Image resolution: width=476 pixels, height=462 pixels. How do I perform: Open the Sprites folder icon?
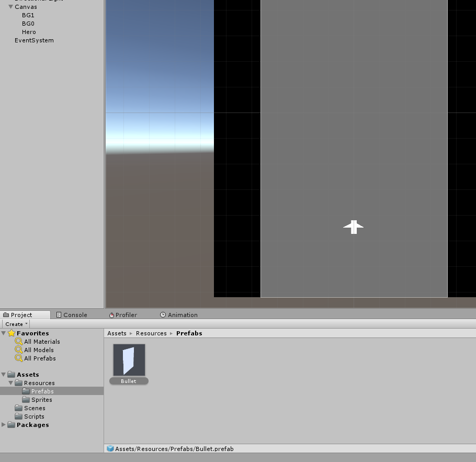26,399
